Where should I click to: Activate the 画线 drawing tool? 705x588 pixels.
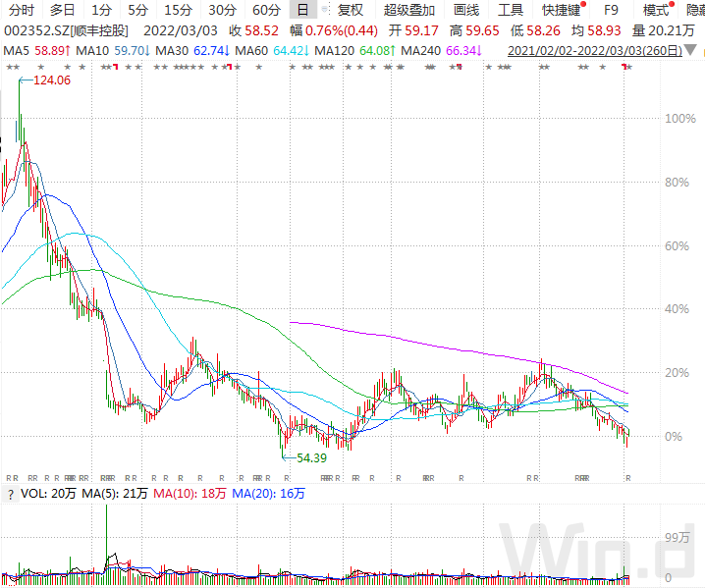pyautogui.click(x=466, y=10)
